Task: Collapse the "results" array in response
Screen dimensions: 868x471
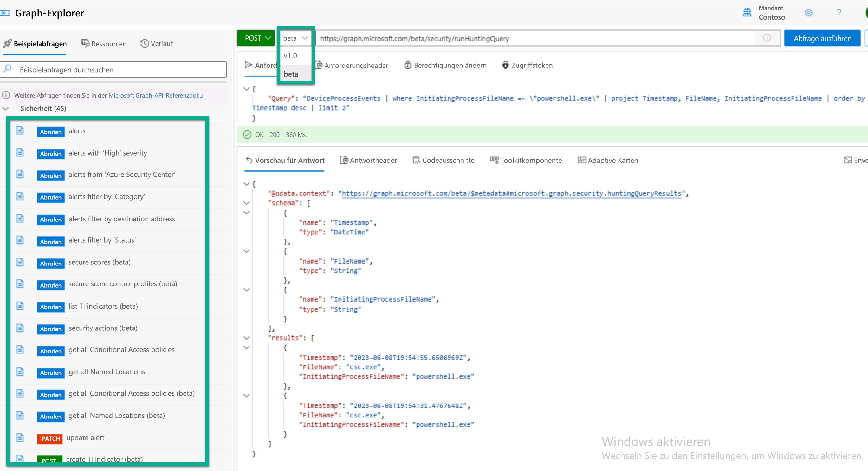Action: coord(247,338)
